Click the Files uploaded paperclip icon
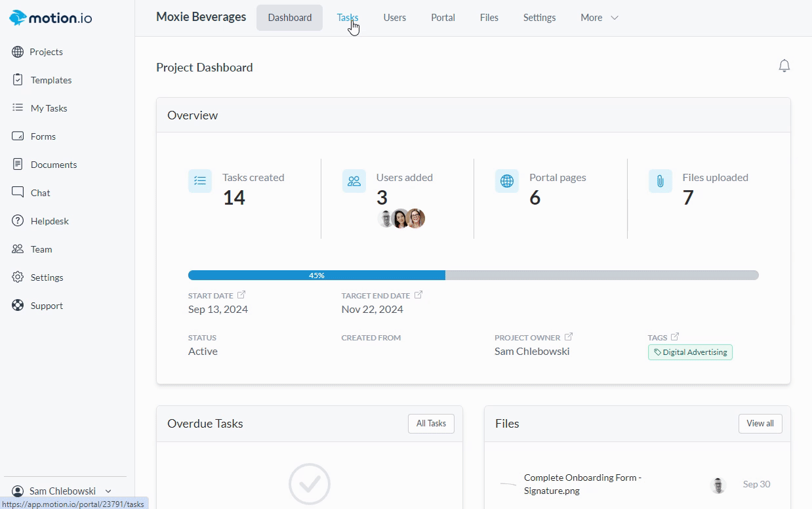 660,181
